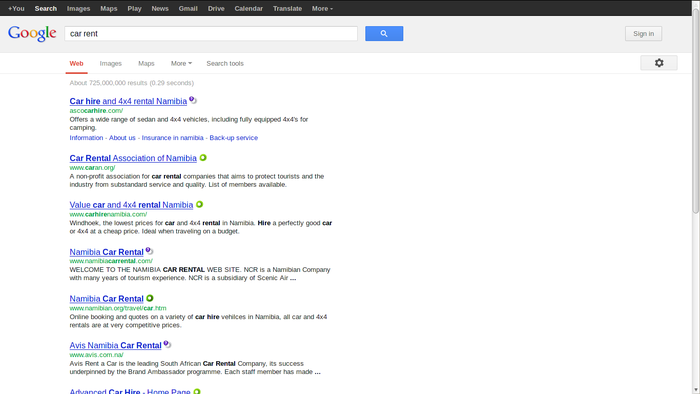Open the settings gear options
This screenshot has height=394, width=700.
click(x=659, y=63)
